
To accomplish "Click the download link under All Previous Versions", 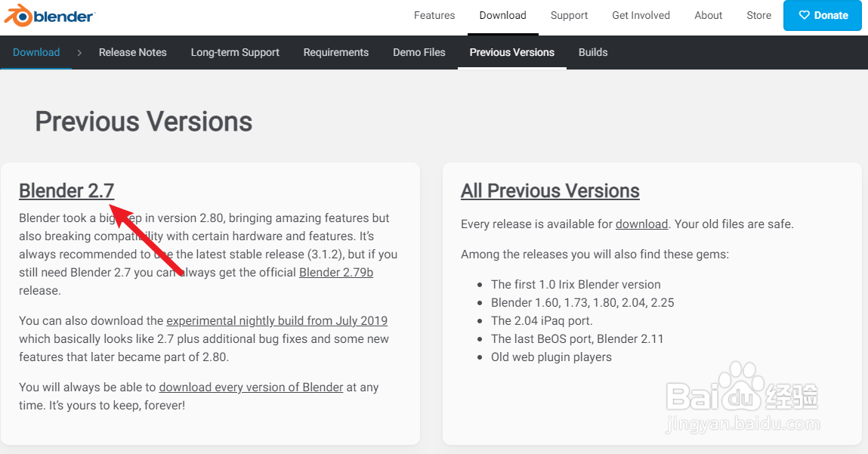I will click(641, 224).
